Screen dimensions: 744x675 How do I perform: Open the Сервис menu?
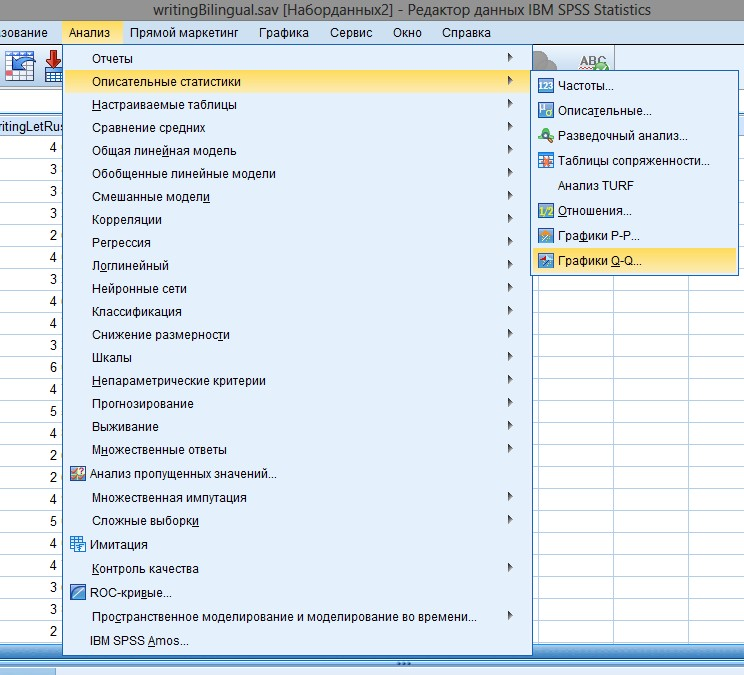pos(351,33)
